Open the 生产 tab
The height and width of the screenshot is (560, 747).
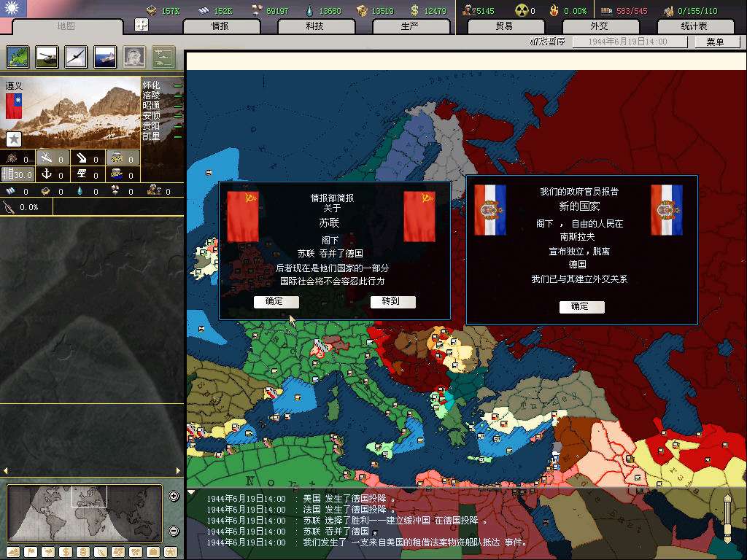(410, 26)
